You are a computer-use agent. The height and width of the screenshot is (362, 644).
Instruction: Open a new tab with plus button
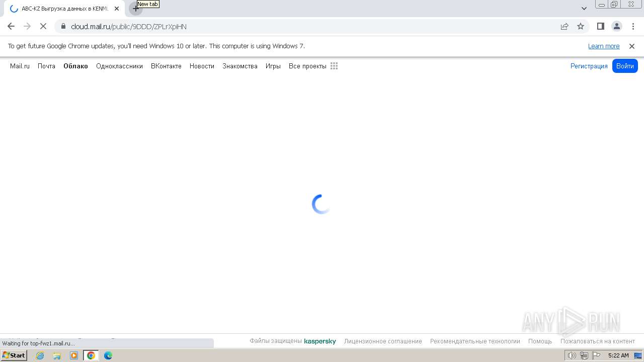[135, 9]
